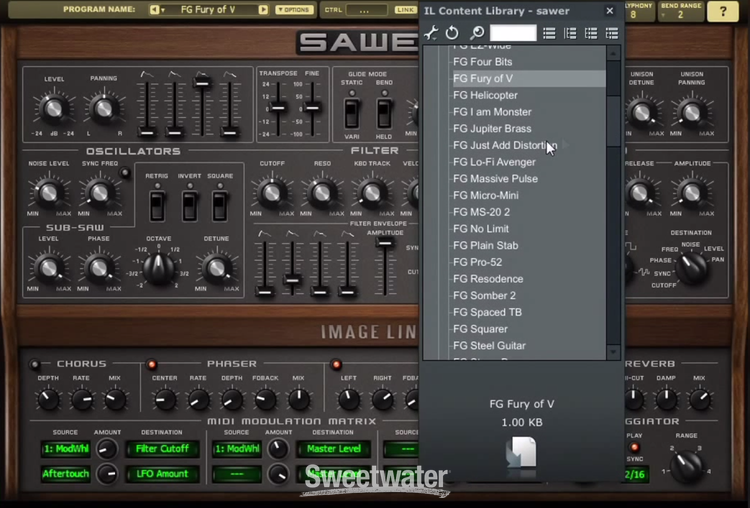
Task: Open the LFO Amount destination selector
Action: [163, 474]
